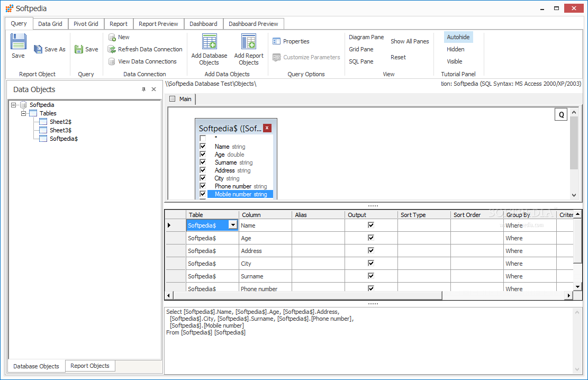Open the Dashboard tab
This screenshot has height=380, width=588.
[x=203, y=24]
